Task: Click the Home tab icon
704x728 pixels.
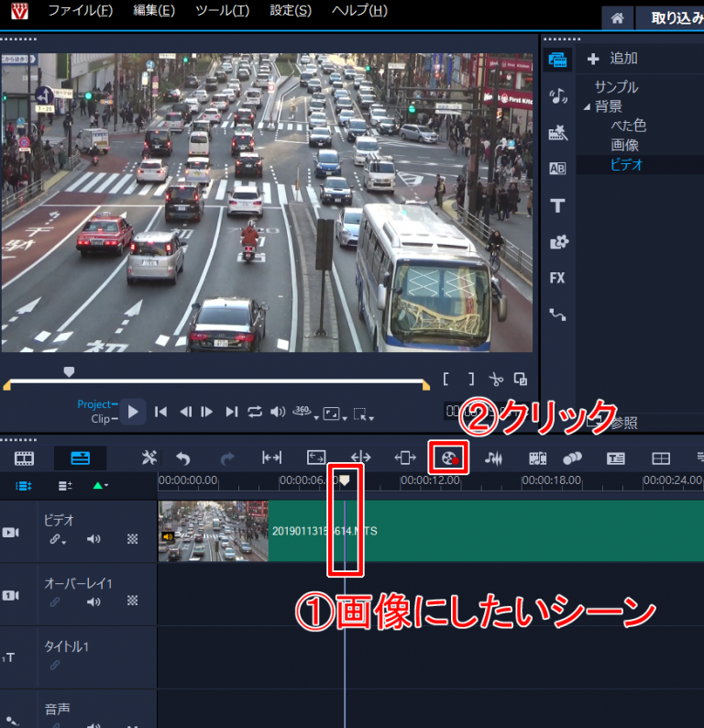Action: coord(617,18)
